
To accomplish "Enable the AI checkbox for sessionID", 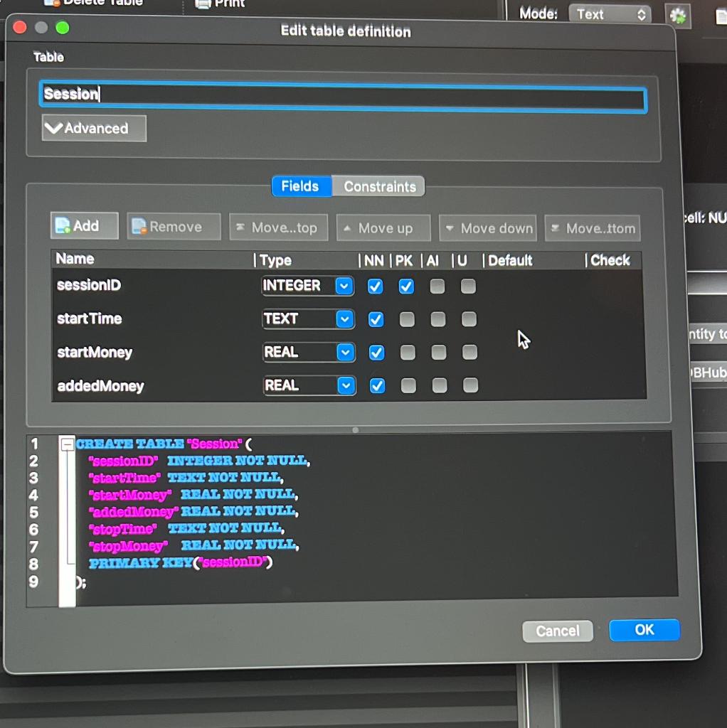I will click(437, 287).
